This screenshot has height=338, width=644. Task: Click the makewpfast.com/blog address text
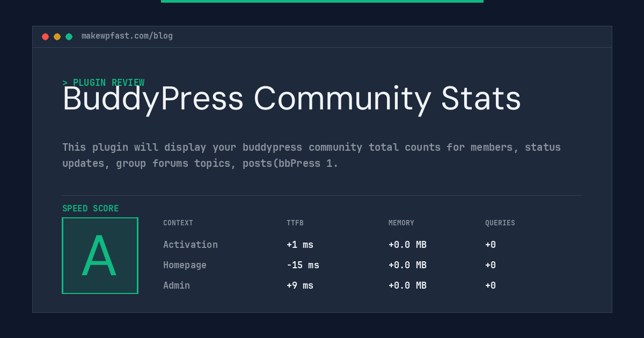pyautogui.click(x=127, y=36)
